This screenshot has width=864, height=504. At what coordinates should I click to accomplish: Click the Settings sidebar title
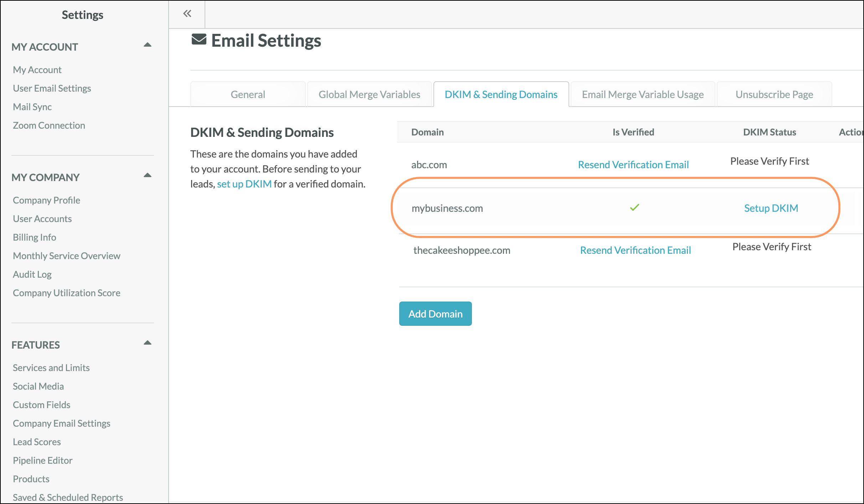(82, 15)
